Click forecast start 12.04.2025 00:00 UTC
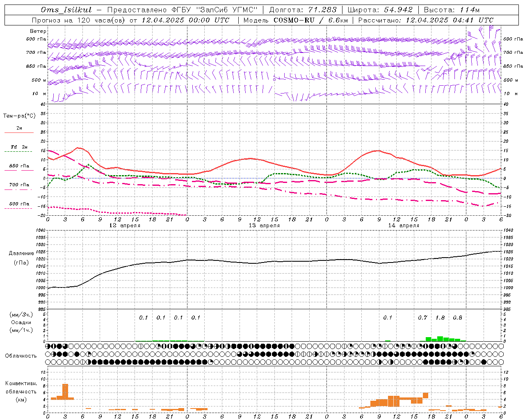The height and width of the screenshot is (420, 525). (185, 20)
